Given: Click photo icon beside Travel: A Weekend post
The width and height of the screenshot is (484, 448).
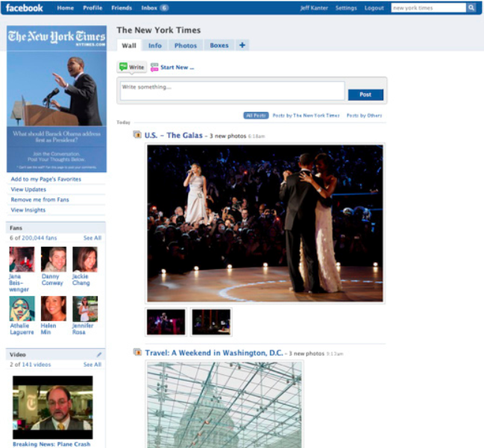Looking at the screenshot, I should coord(136,352).
